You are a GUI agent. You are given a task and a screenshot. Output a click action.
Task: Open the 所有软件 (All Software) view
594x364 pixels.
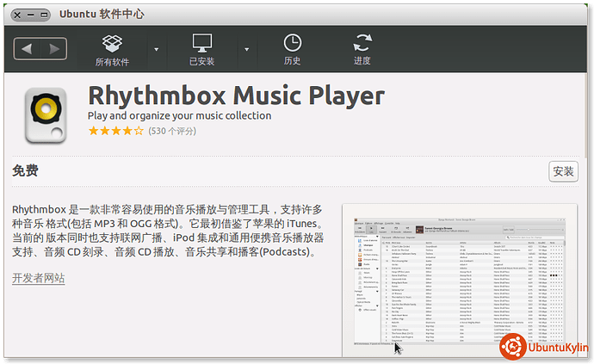tap(112, 50)
